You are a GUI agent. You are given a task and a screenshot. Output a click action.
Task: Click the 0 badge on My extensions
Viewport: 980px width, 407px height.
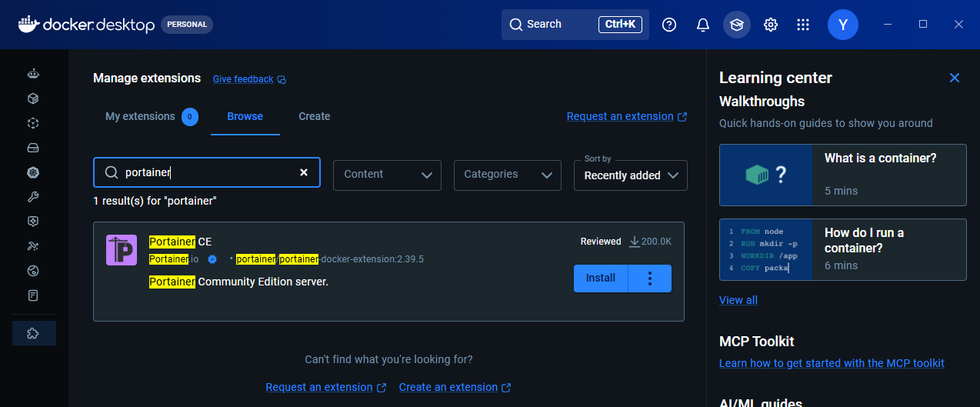[x=190, y=117]
